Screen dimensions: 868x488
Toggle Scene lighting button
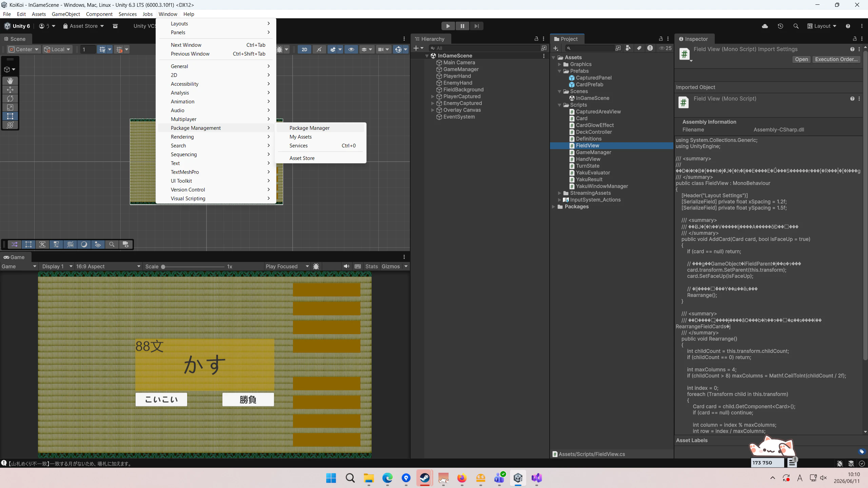(319, 49)
